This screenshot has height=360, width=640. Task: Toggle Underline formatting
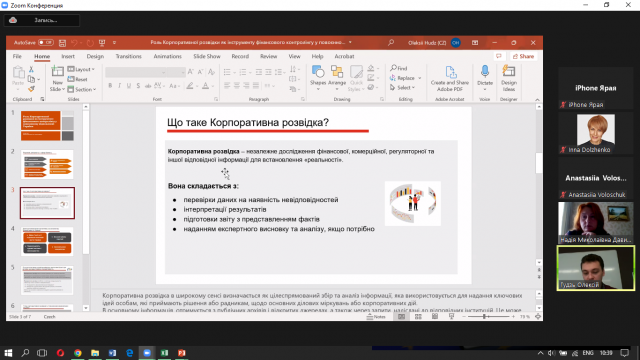tap(129, 86)
